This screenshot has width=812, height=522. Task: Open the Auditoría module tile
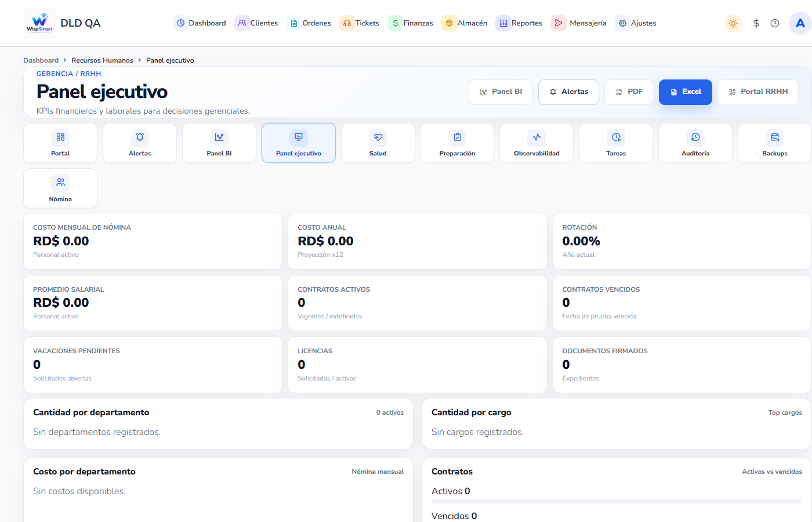coord(695,143)
